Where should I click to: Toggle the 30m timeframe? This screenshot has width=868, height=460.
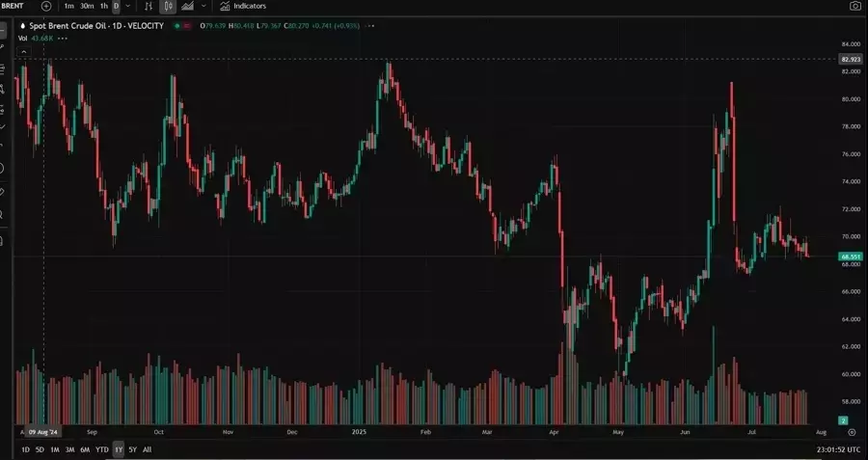pyautogui.click(x=87, y=6)
